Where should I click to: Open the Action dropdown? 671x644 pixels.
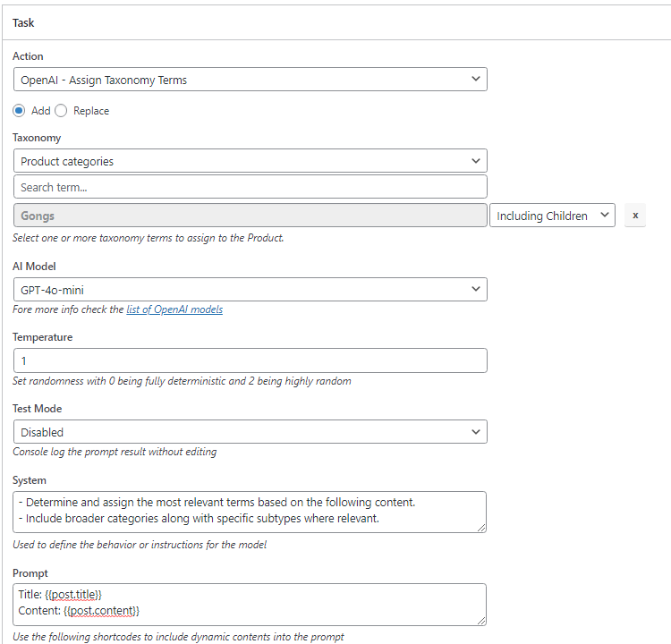[251, 80]
